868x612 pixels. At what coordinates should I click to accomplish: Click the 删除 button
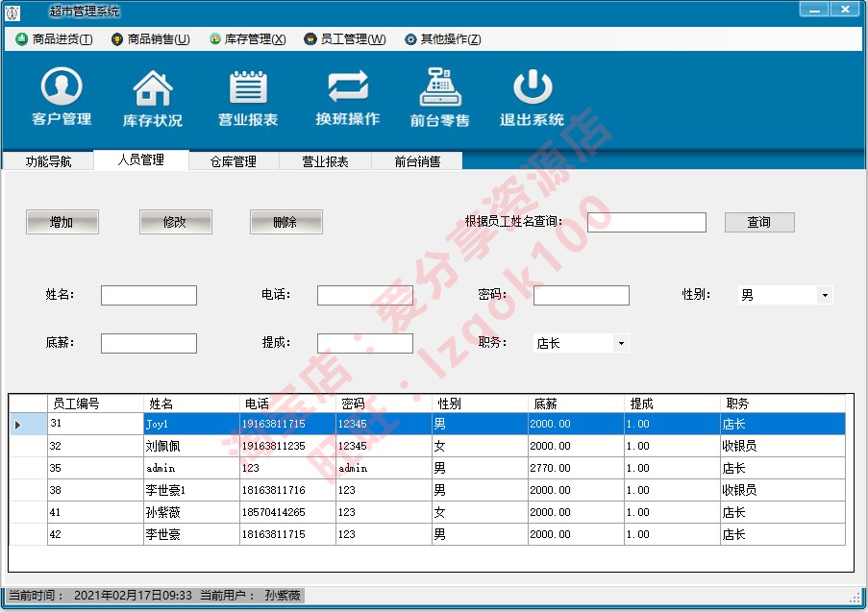[x=286, y=222]
